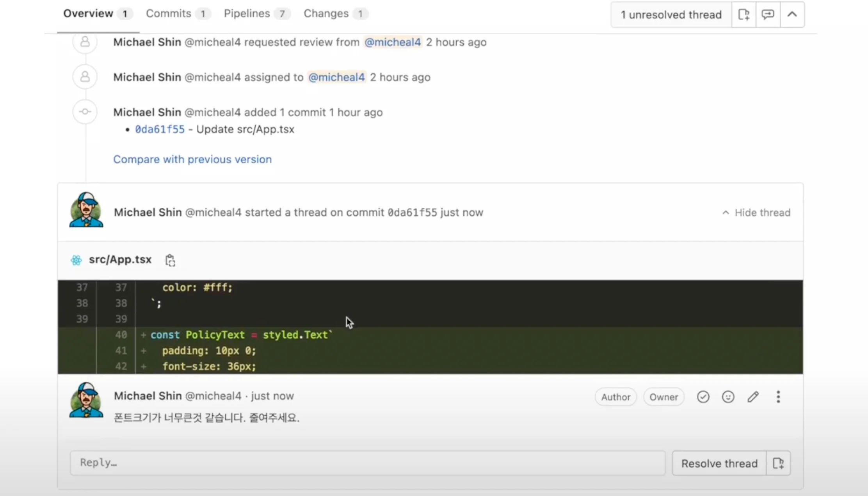Open commit 0da61f55 link
This screenshot has height=496, width=868.
(x=160, y=129)
